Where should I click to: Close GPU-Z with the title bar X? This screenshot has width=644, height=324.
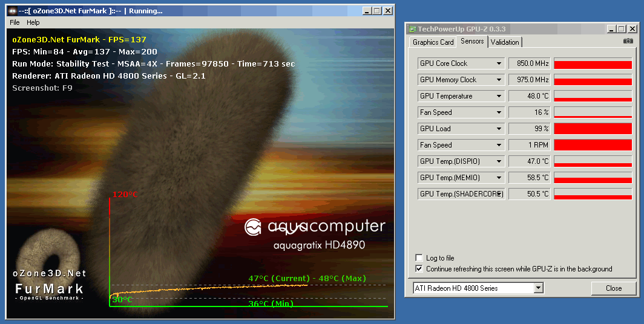632,28
